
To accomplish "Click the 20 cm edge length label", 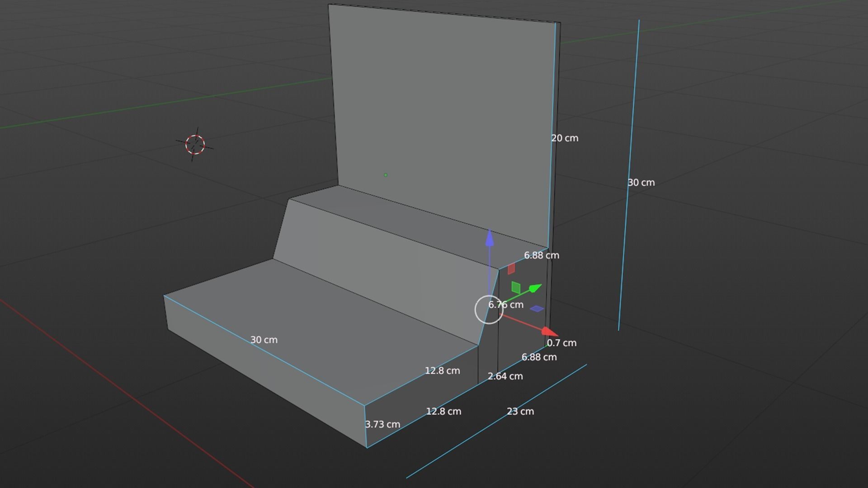I will (565, 138).
